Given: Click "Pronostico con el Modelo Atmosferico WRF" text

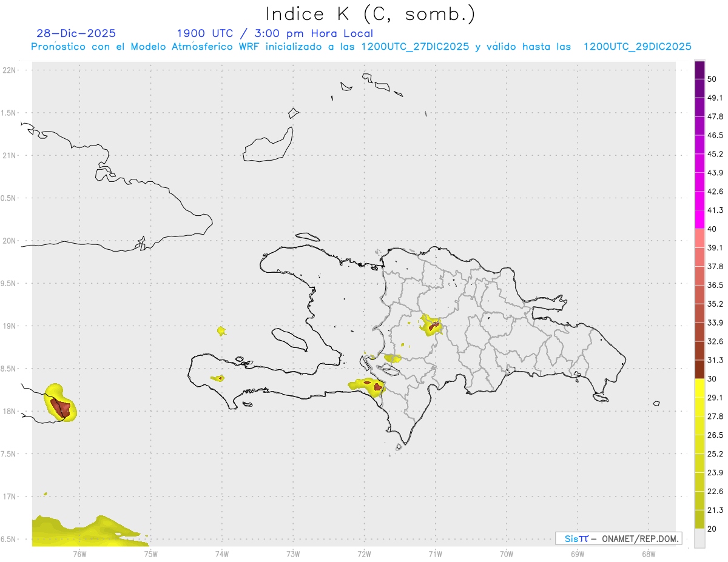Looking at the screenshot, I should [x=144, y=47].
